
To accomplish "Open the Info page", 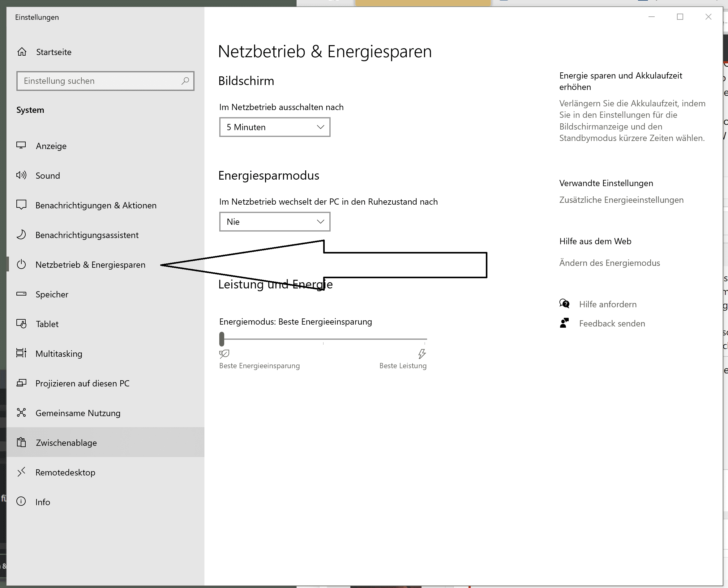I will coord(105,502).
